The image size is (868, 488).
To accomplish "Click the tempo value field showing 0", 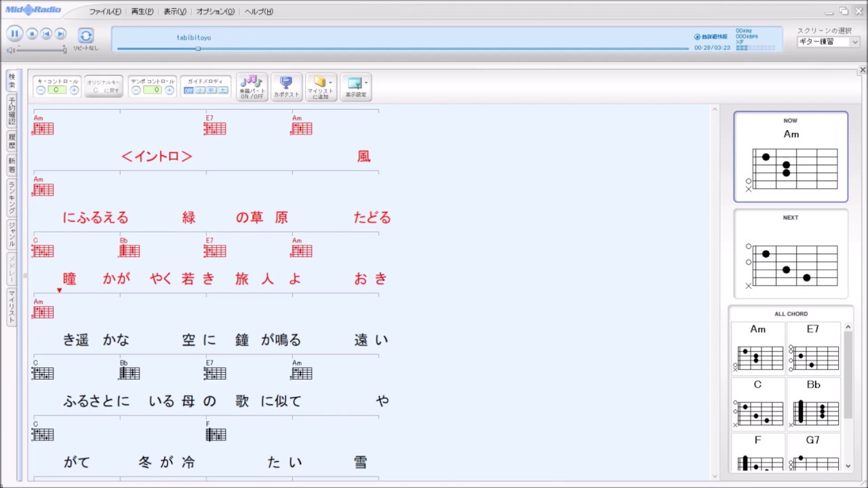I will click(x=153, y=90).
